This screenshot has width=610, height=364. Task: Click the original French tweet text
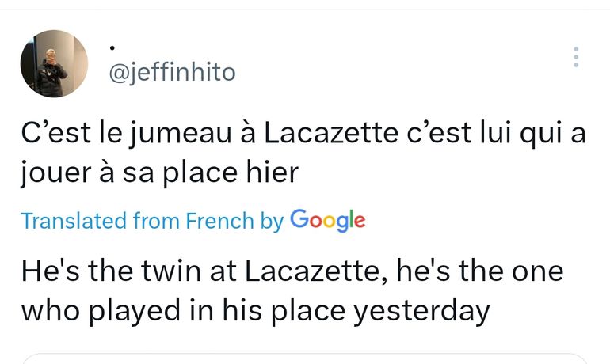click(x=301, y=154)
